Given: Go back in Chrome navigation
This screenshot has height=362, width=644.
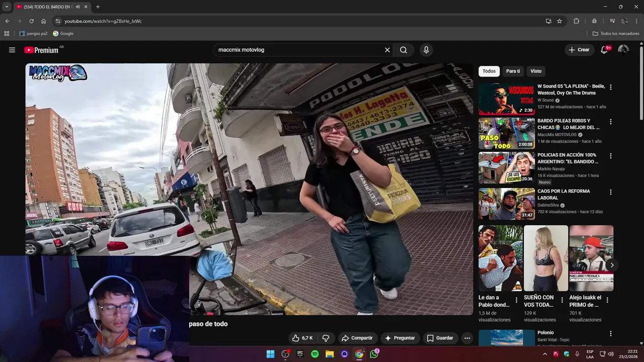Looking at the screenshot, I should click(x=7, y=21).
